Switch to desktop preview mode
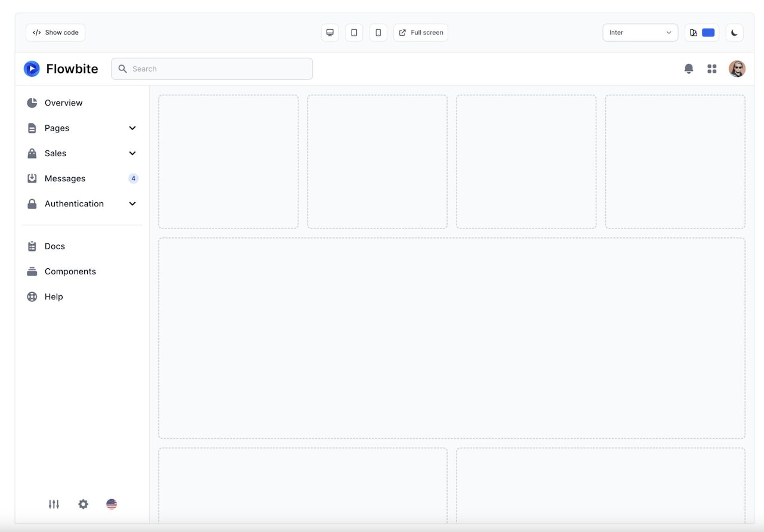Screen dimensions: 764x532 (x=329, y=32)
